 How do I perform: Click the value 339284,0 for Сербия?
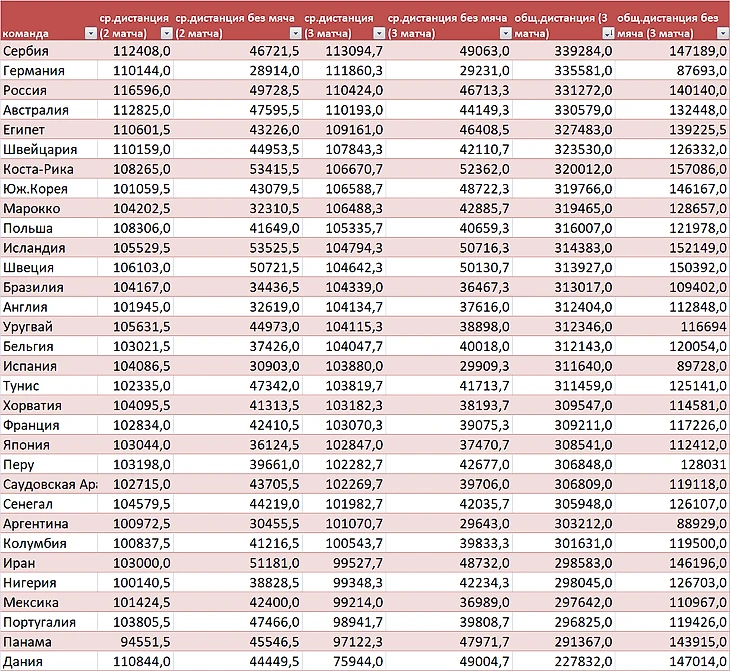click(583, 51)
